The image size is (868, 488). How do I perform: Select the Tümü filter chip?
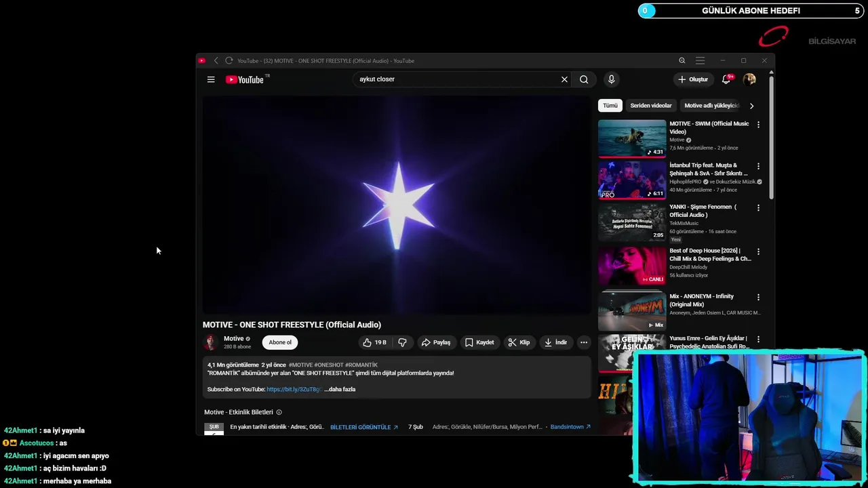click(x=610, y=106)
